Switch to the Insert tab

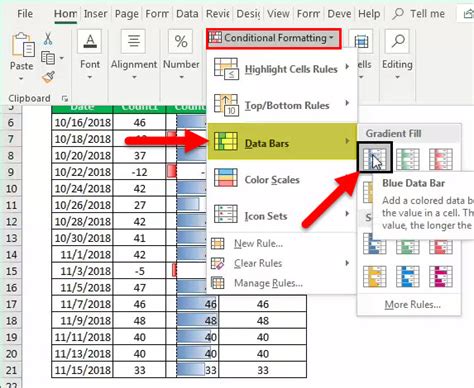coord(96,14)
